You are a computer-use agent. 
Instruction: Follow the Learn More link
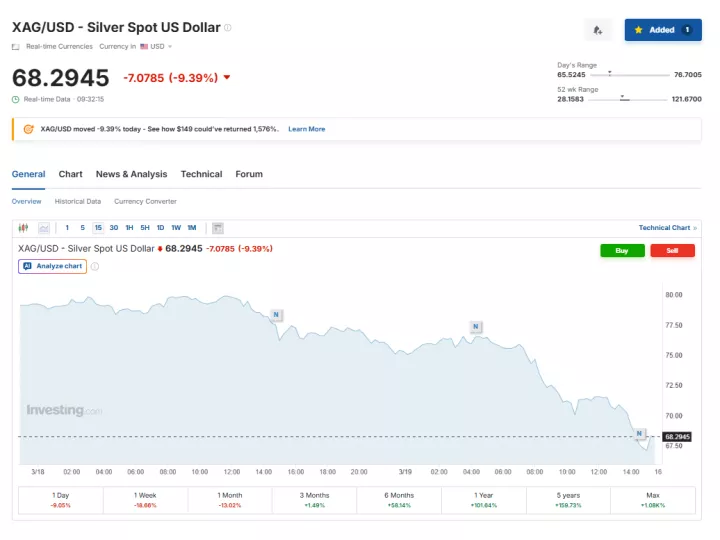[306, 129]
